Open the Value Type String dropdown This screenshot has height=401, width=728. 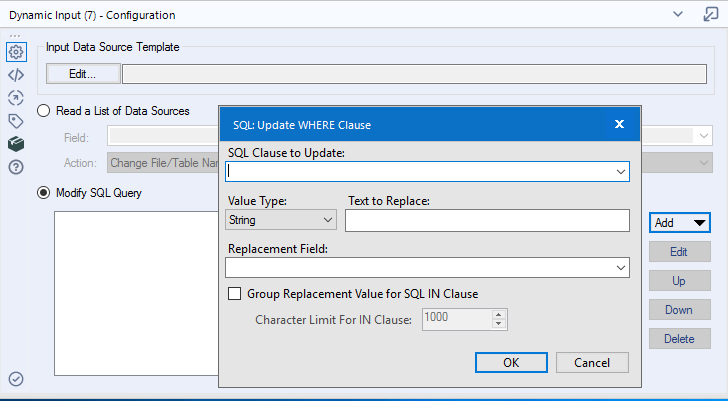(281, 220)
